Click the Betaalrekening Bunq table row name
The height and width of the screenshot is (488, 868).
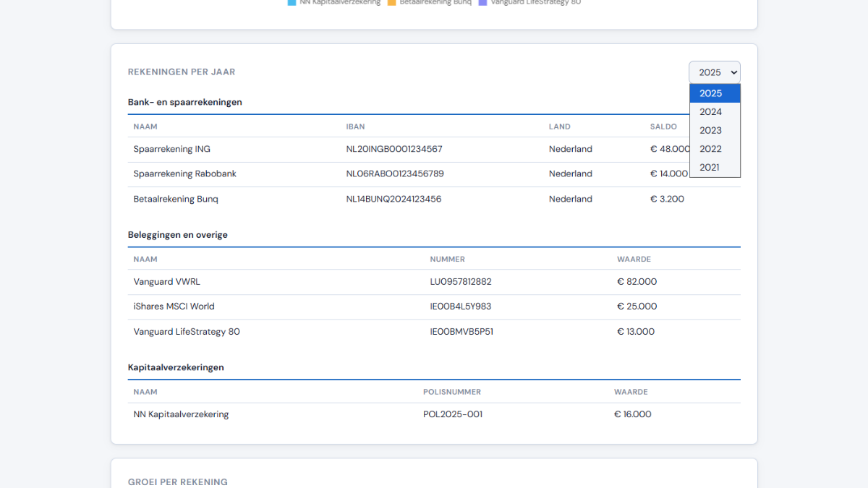tap(176, 199)
